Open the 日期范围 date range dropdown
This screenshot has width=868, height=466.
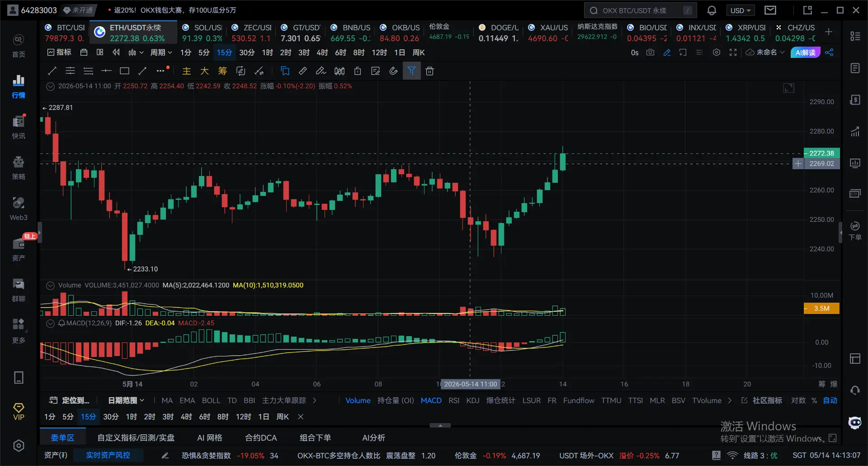click(x=126, y=400)
